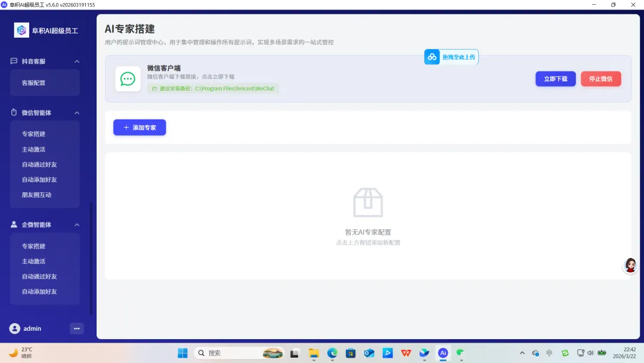Show hidden icons via the tray chevron
Image resolution: width=644 pixels, height=363 pixels.
pos(522,353)
